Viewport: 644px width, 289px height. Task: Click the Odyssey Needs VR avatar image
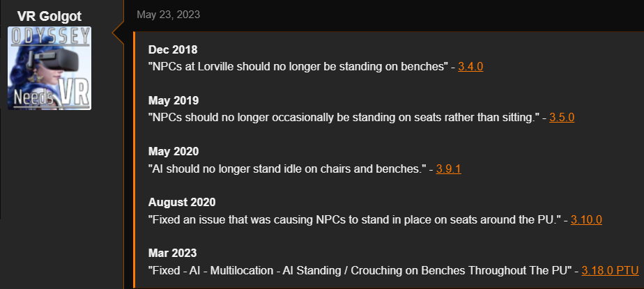click(49, 68)
